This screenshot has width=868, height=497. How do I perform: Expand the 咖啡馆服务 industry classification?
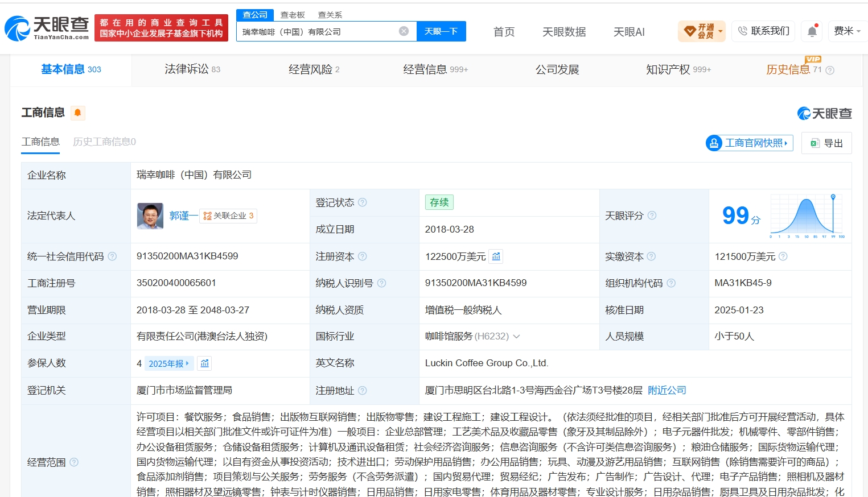tap(517, 337)
